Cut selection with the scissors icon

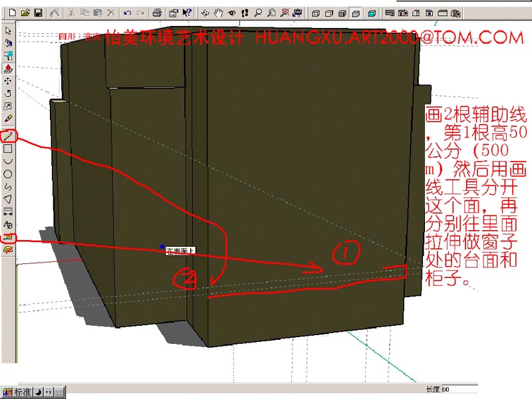(72, 13)
